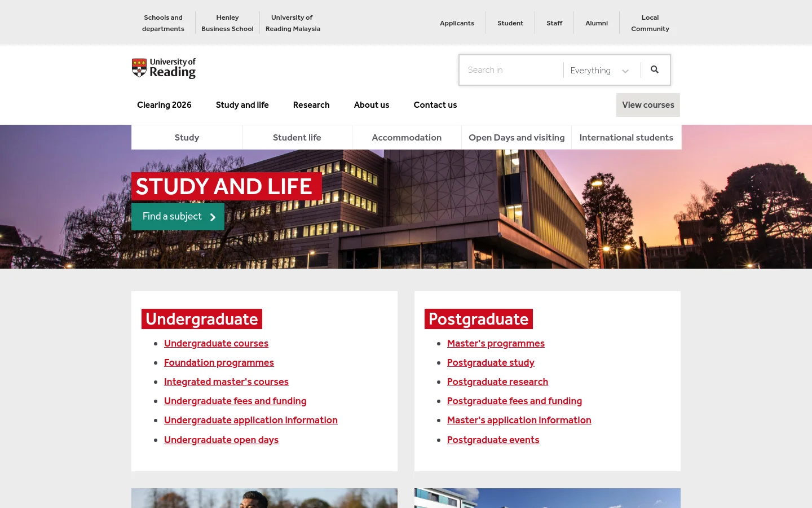Open Undergraduate courses link

[x=216, y=343]
